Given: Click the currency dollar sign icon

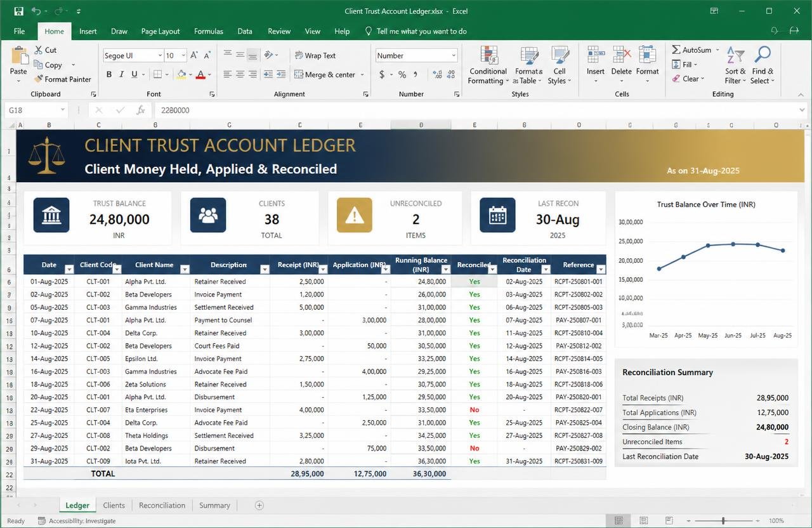Looking at the screenshot, I should coord(382,74).
